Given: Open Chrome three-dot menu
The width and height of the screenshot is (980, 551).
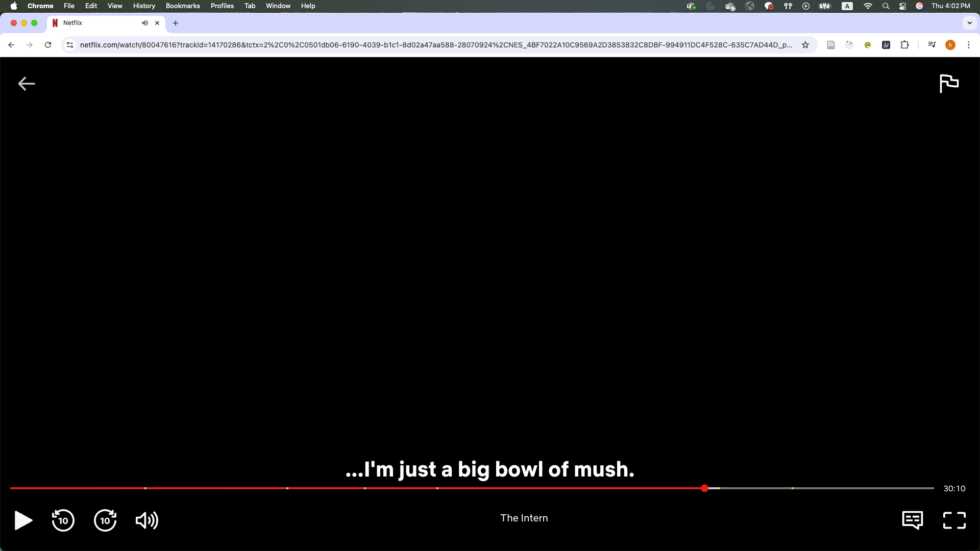Looking at the screenshot, I should point(968,45).
